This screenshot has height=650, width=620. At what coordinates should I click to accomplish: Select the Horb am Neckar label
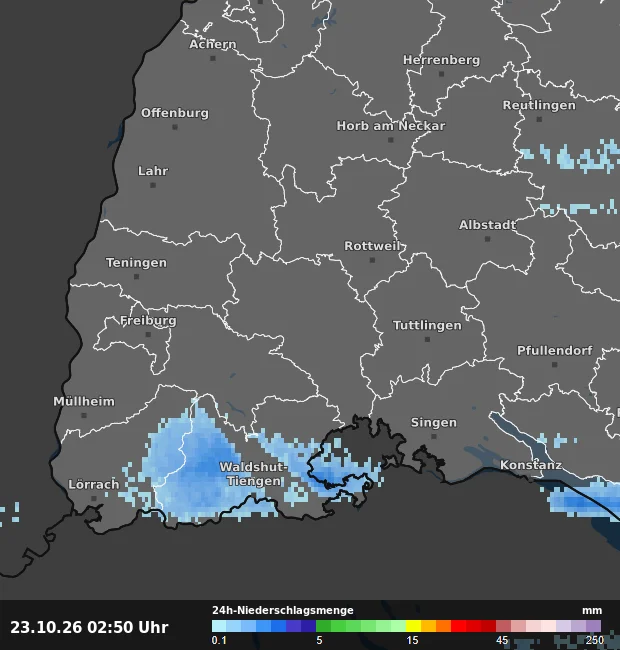(391, 126)
